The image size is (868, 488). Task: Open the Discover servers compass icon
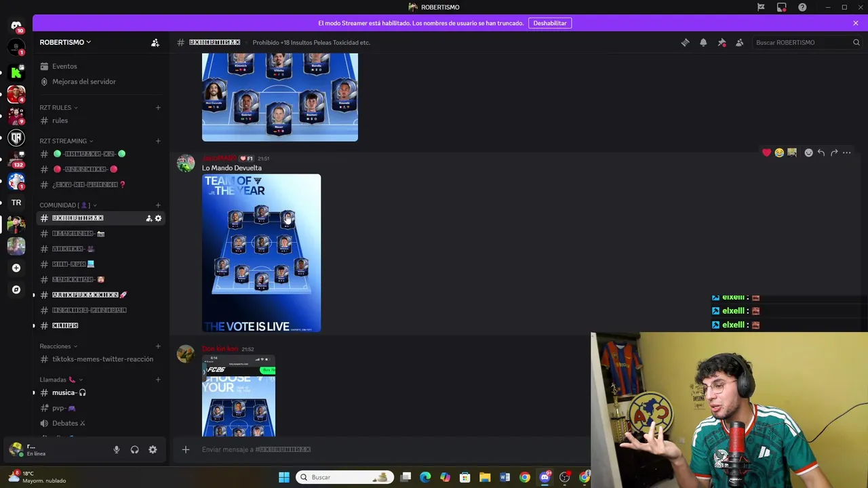[16, 289]
